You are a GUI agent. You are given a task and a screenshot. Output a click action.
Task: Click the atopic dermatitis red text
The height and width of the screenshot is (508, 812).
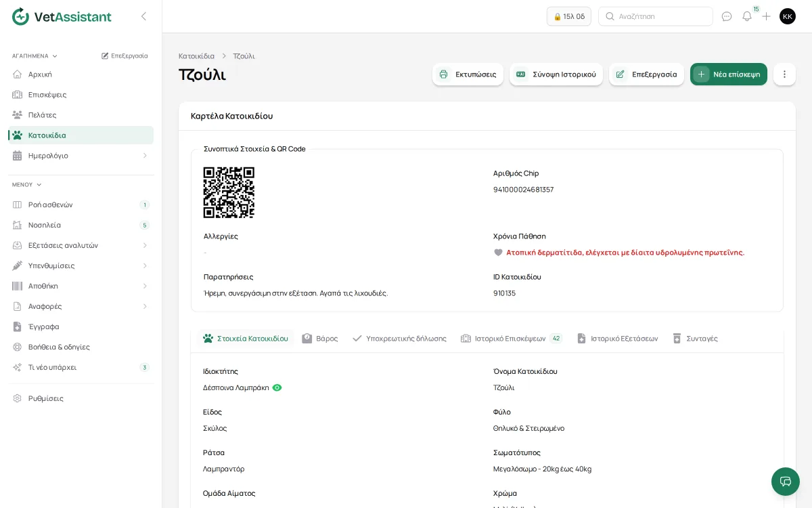point(625,253)
